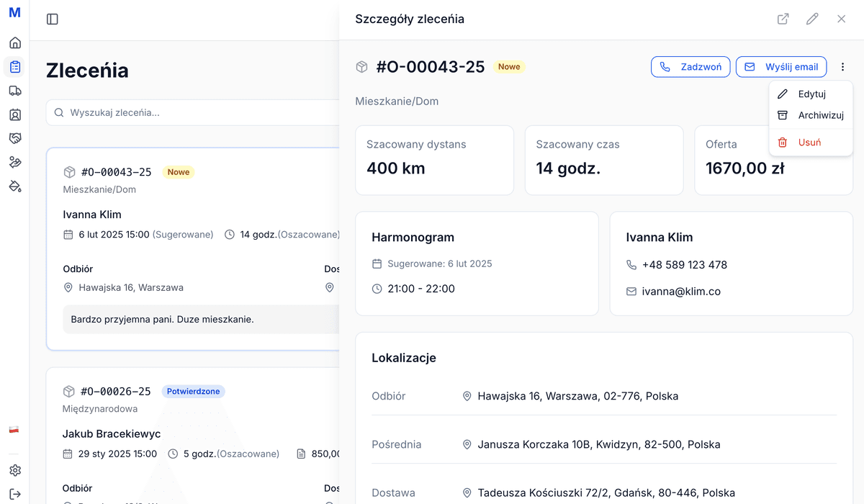Click the three-dot more options button
Screen dimensions: 864x504
842,67
